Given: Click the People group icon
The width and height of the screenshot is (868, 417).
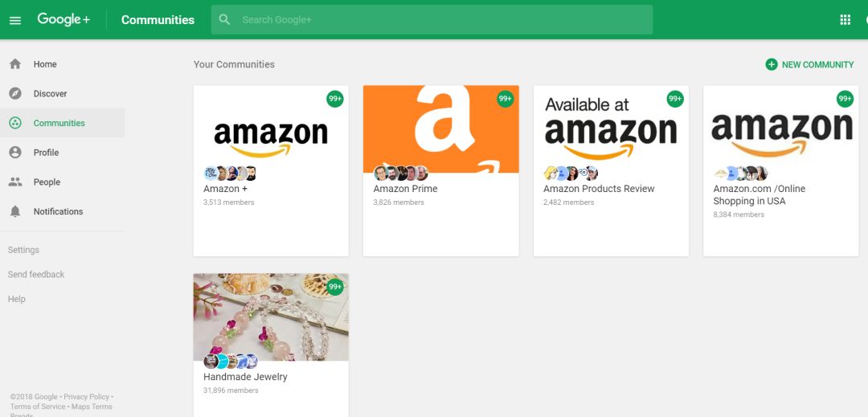Looking at the screenshot, I should (15, 182).
